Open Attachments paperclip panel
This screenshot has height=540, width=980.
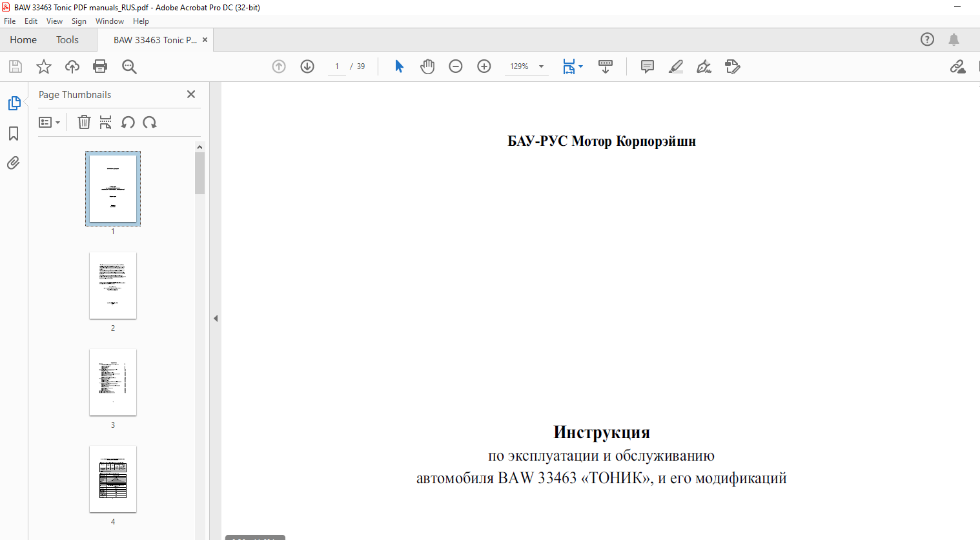14,163
